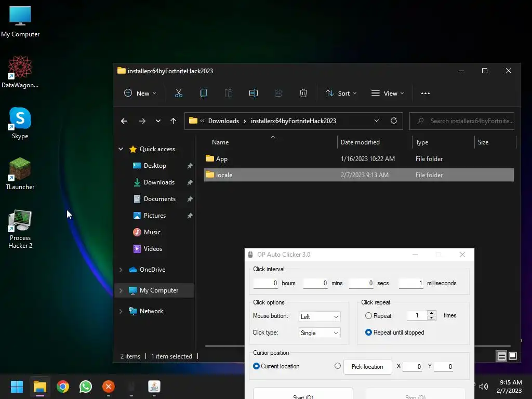Image resolution: width=532 pixels, height=399 pixels.
Task: Expand the Network tree node
Action: pyautogui.click(x=121, y=311)
